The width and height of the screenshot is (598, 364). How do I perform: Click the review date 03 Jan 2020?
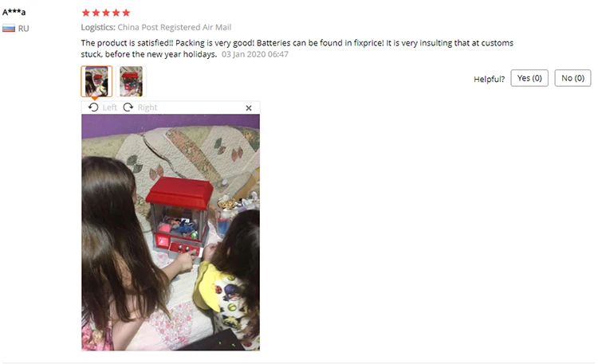tap(255, 54)
